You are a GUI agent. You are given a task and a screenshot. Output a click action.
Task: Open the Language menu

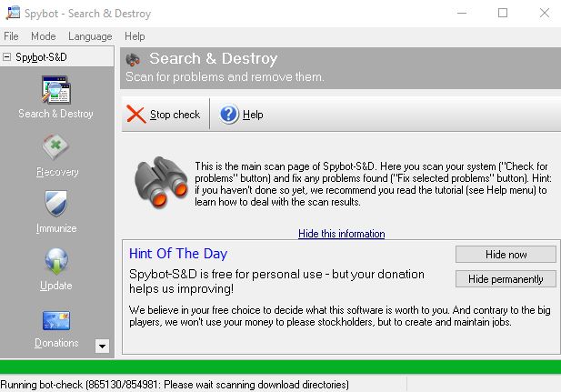90,36
